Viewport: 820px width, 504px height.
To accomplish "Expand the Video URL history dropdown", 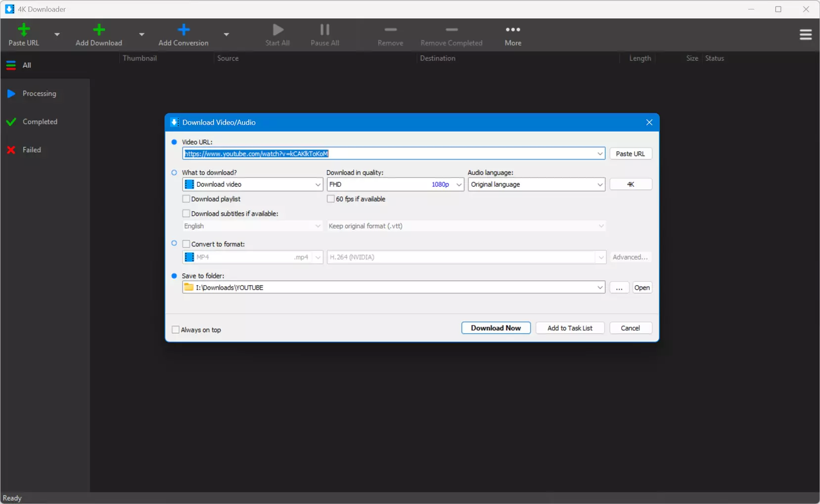I will click(600, 154).
